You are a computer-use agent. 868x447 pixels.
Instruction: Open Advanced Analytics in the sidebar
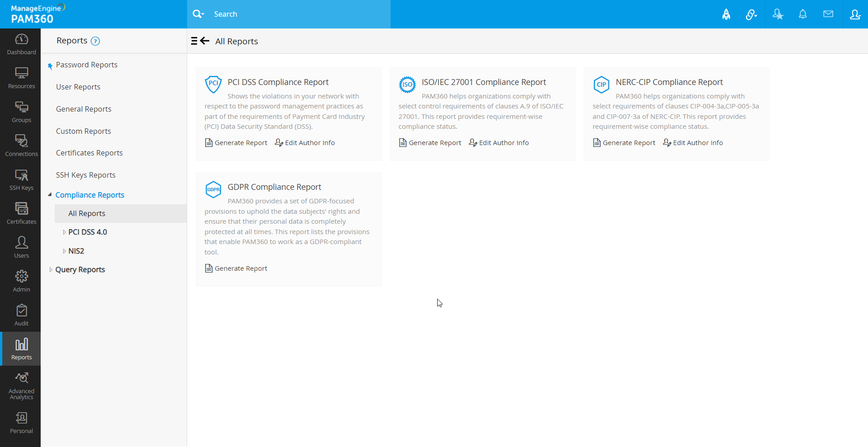[x=21, y=386]
